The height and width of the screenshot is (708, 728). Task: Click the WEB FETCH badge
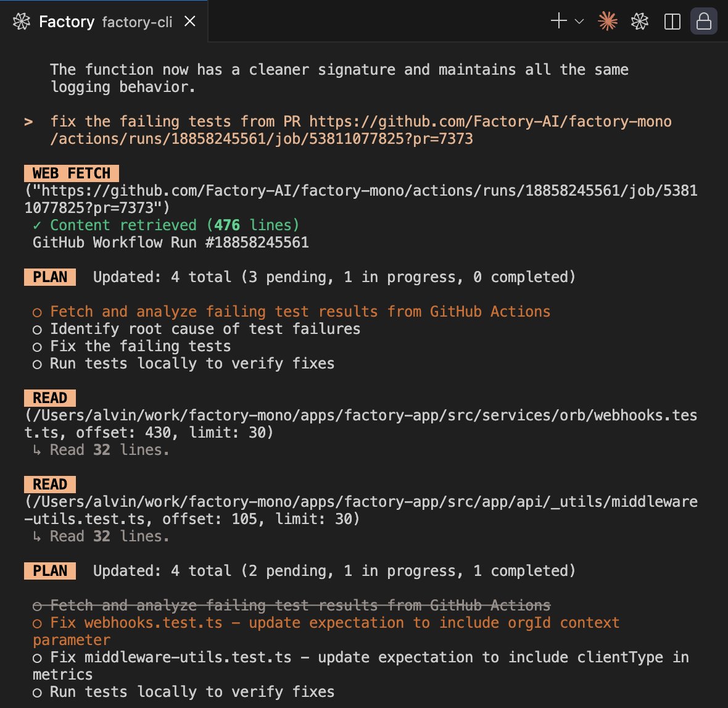pos(72,173)
